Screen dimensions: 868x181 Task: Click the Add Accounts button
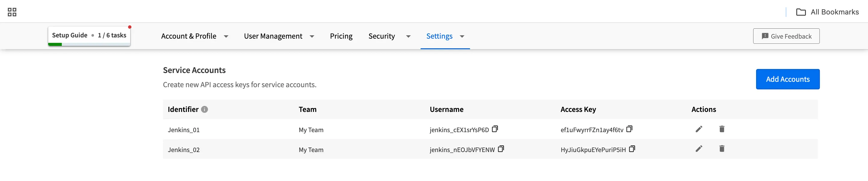(788, 79)
